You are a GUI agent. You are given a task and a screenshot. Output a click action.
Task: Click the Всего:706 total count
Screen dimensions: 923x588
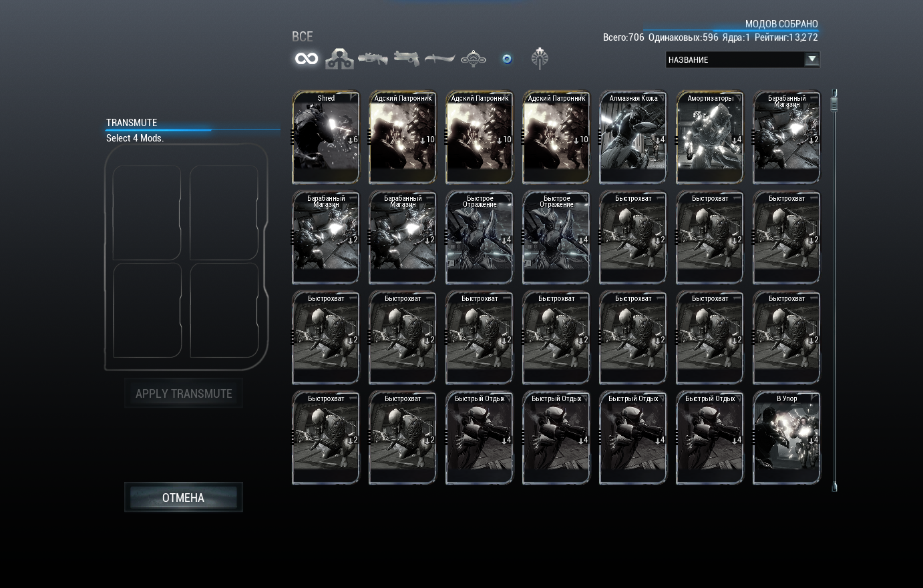(624, 37)
